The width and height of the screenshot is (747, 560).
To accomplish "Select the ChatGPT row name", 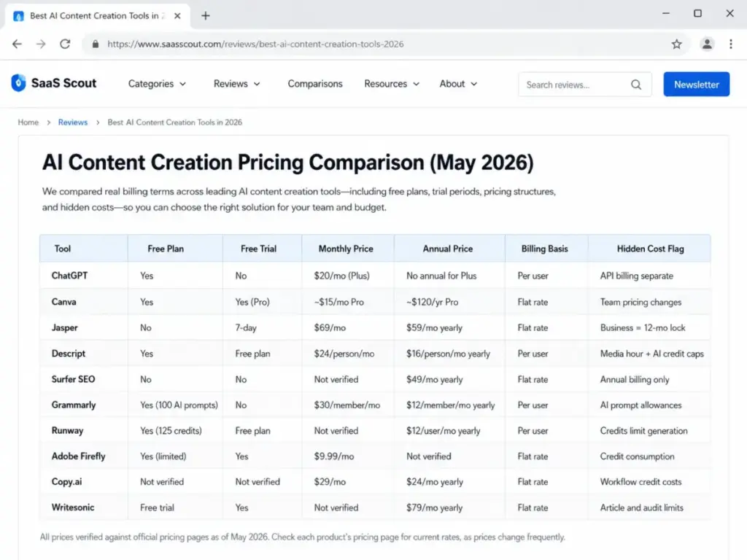I will pyautogui.click(x=69, y=276).
